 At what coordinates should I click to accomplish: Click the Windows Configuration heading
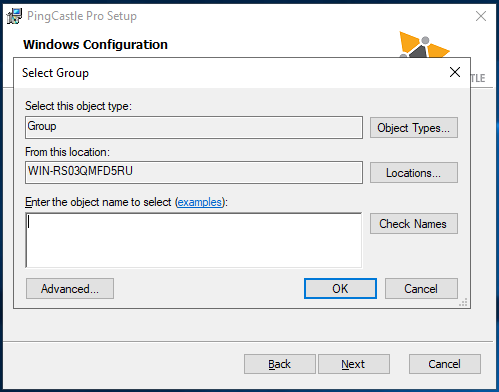click(x=95, y=44)
